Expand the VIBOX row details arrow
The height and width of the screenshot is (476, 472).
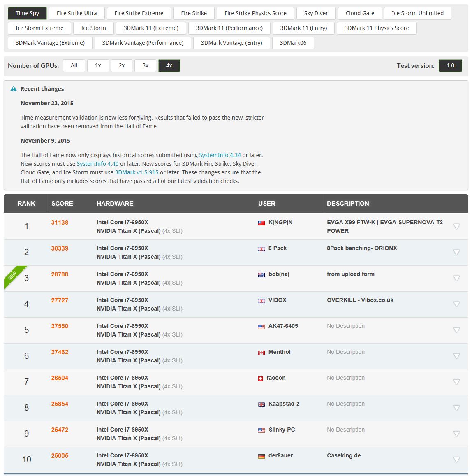(456, 304)
